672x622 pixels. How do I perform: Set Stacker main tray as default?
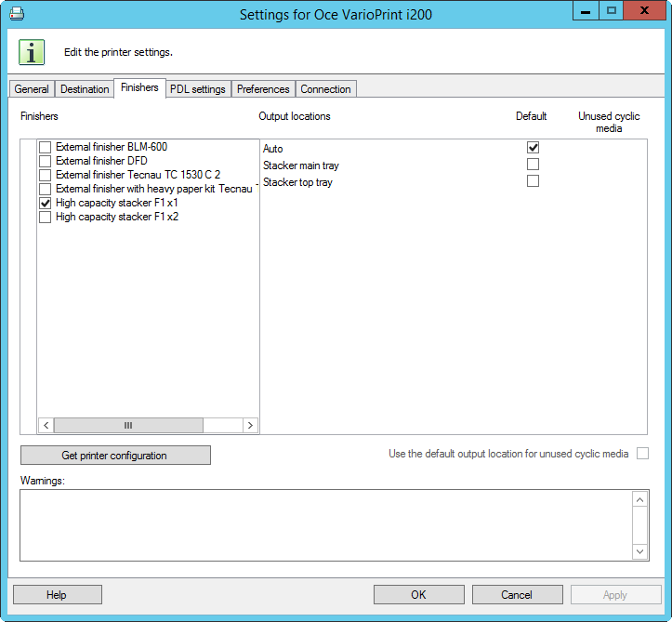(533, 165)
